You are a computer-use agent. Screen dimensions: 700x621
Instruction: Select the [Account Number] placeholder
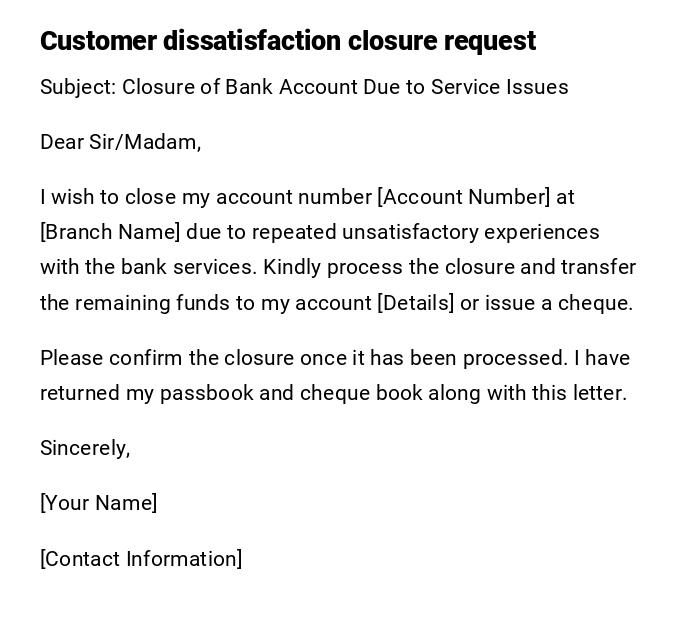463,197
